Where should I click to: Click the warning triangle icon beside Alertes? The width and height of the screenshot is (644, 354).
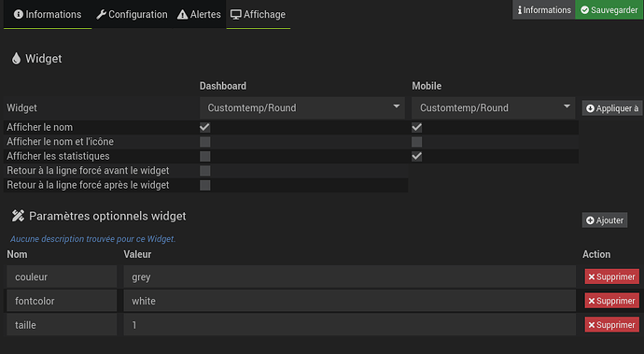pyautogui.click(x=182, y=15)
